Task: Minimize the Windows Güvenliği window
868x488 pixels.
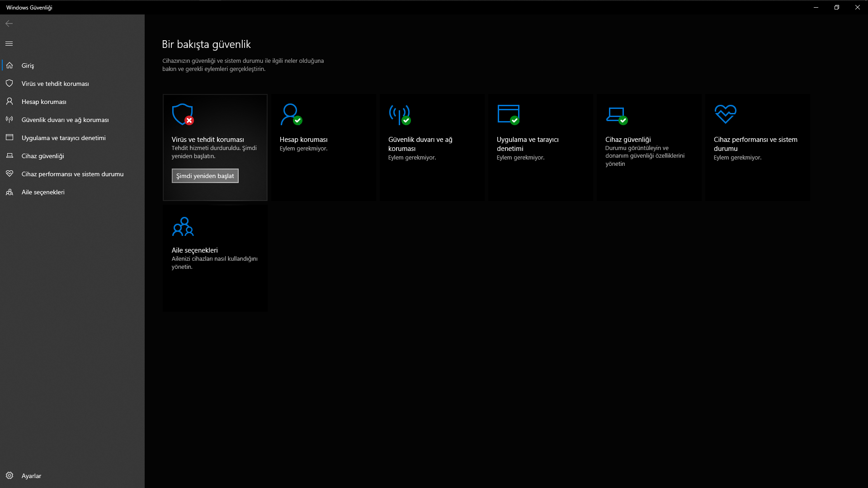Action: [816, 7]
